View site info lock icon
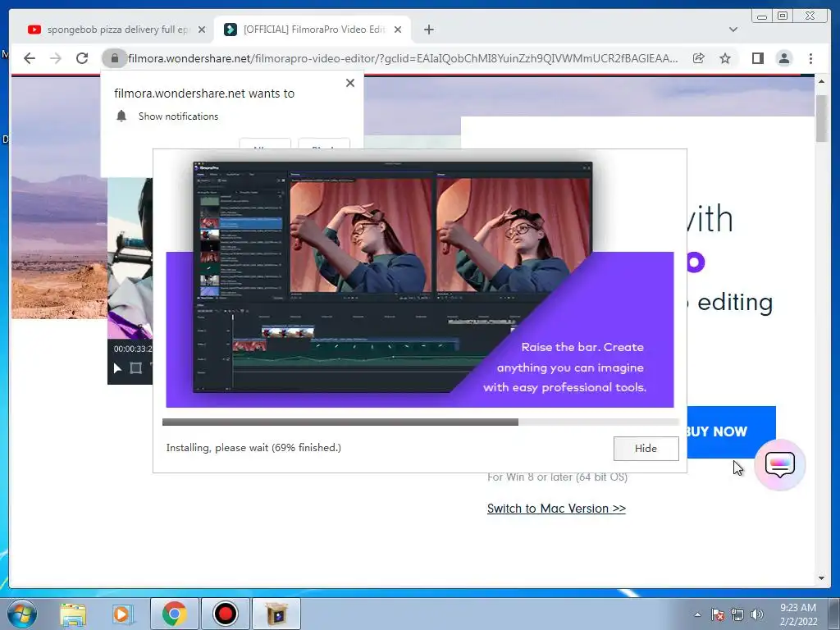840x630 pixels. (x=114, y=58)
